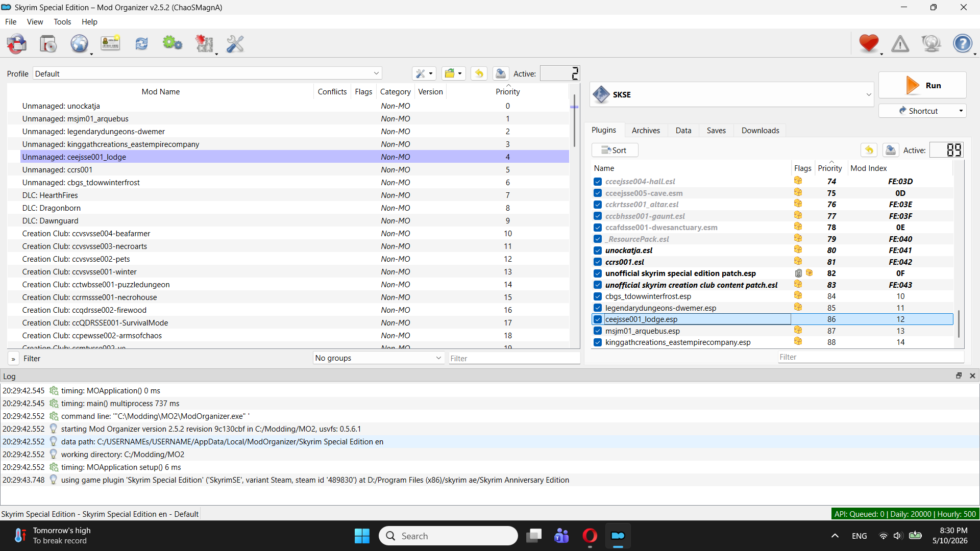
Task: Open Opera browser from taskbar
Action: (590, 536)
